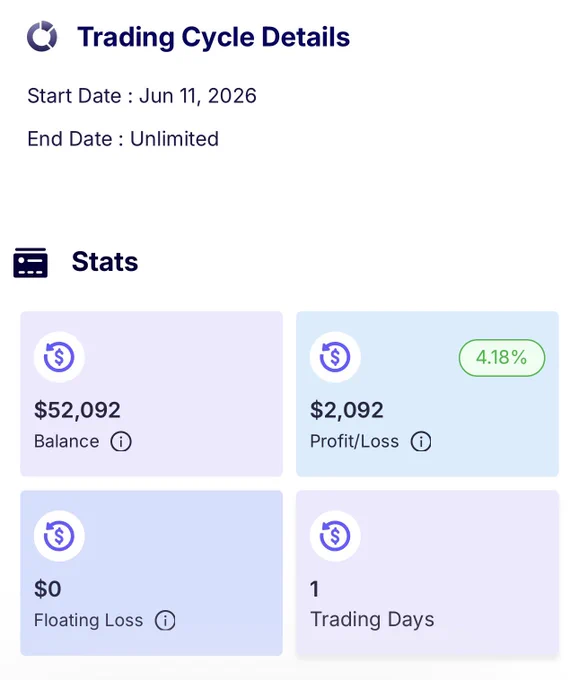
Task: Click the dollar refresh icon in Balance card
Action: coord(59,357)
